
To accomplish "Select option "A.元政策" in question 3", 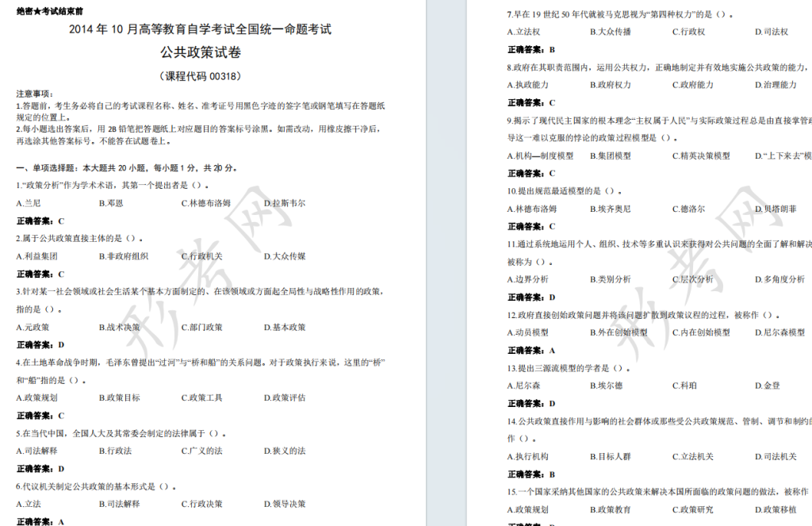I will pos(33,327).
